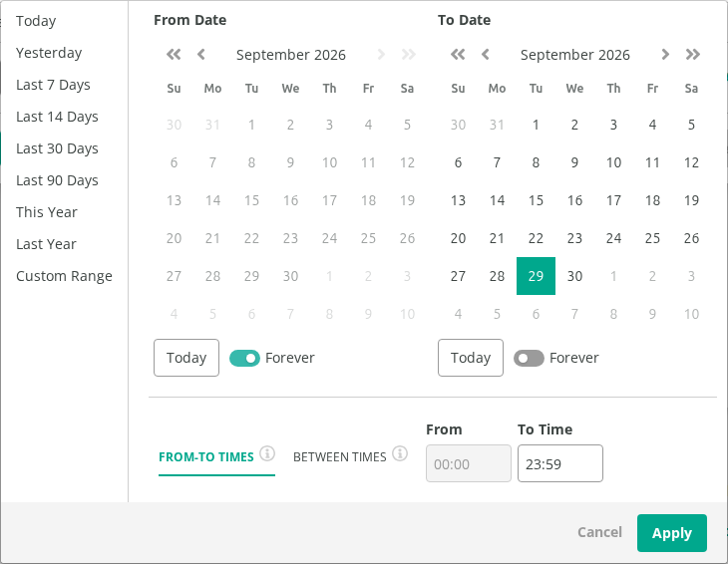728x564 pixels.
Task: Pick September 29 in To Date calendar
Action: 536,276
